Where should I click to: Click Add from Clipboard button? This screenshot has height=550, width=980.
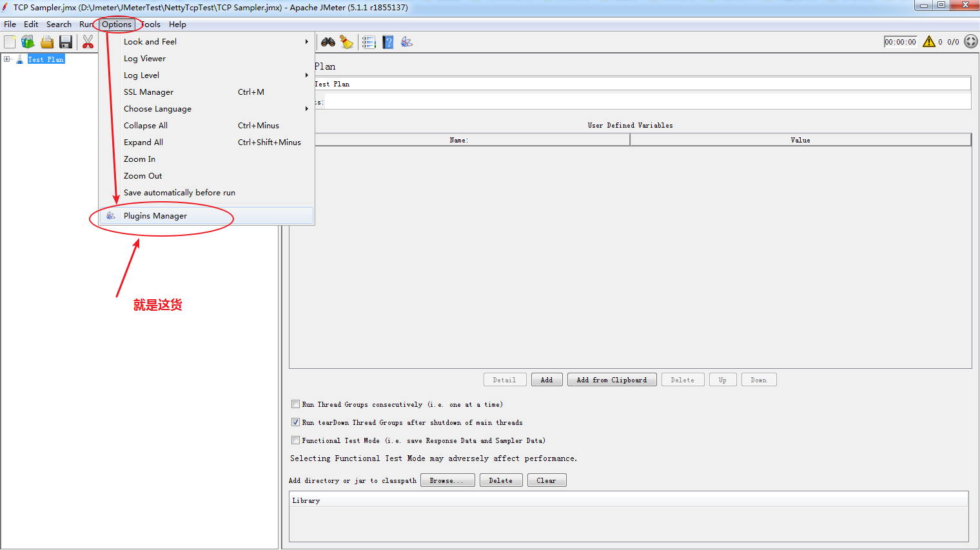click(x=612, y=380)
